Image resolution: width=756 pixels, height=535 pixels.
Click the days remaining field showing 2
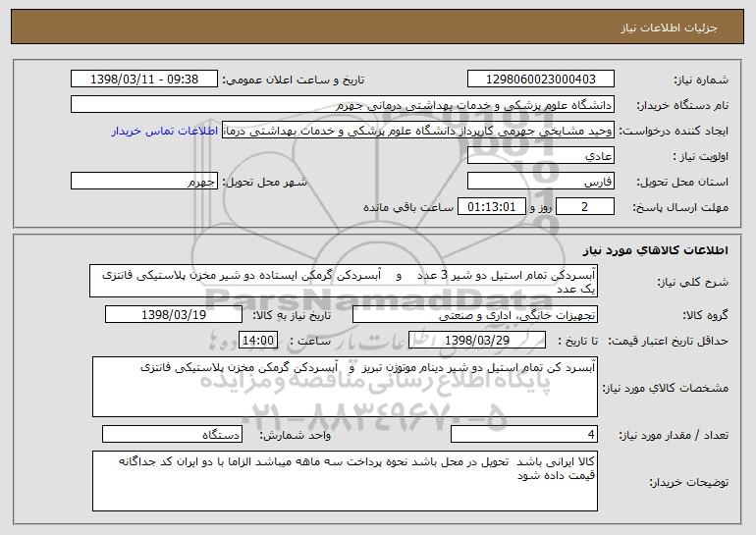[x=585, y=207]
